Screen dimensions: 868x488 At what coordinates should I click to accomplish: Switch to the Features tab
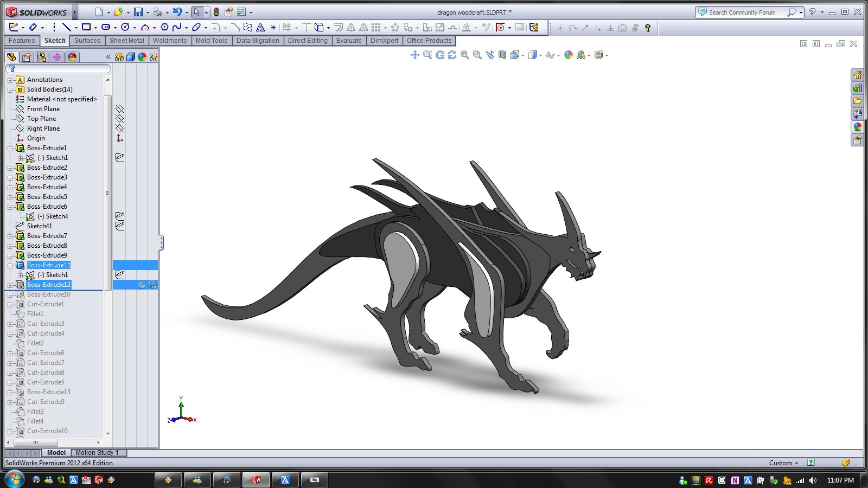coord(22,41)
